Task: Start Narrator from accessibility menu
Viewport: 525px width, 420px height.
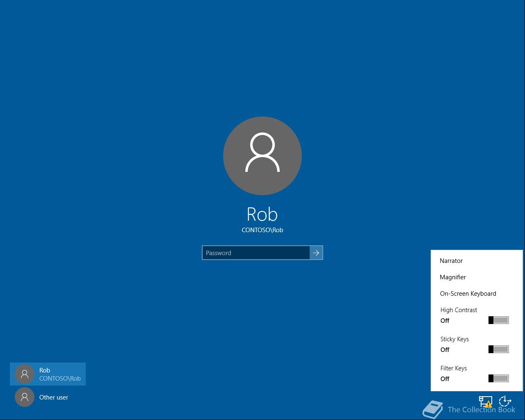Action: click(451, 261)
